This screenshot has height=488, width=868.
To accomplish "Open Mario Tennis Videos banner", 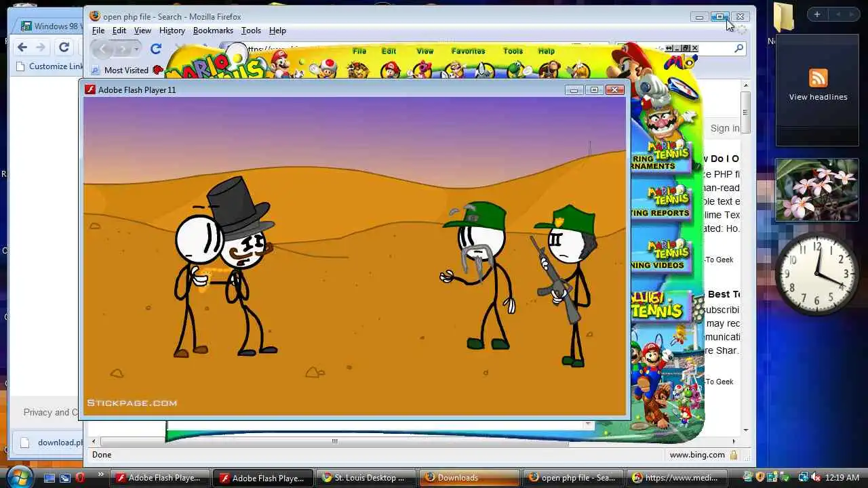I will 661,255.
